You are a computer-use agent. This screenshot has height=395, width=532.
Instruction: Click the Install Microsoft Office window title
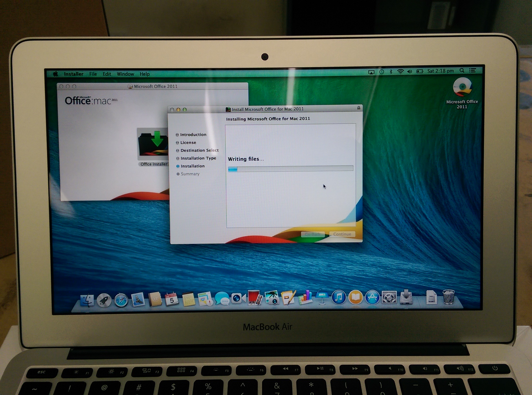pyautogui.click(x=268, y=109)
